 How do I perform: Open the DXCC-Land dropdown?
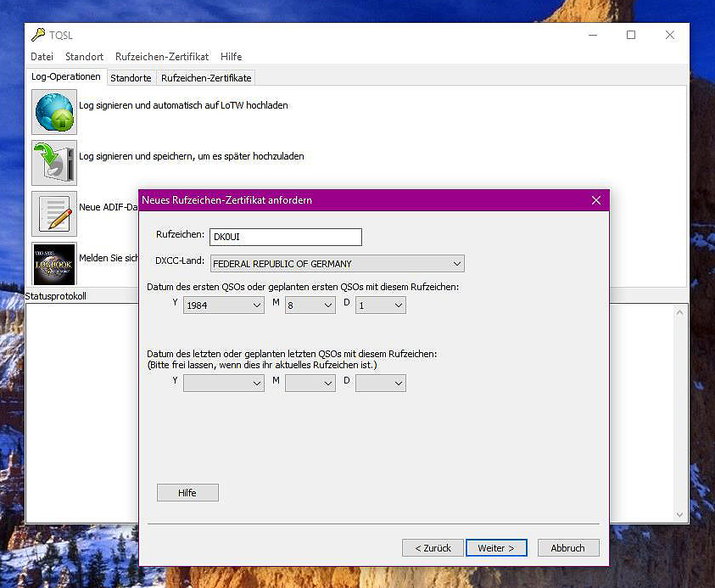point(337,264)
